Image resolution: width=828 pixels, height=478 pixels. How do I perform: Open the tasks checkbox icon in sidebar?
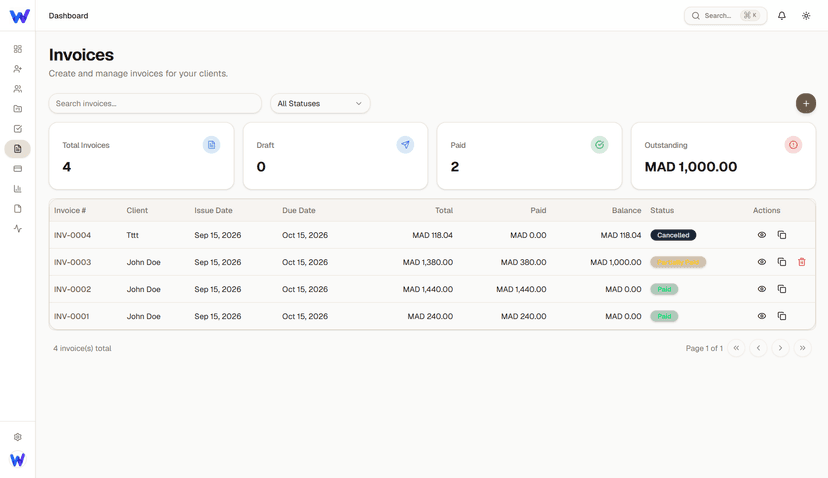click(17, 129)
